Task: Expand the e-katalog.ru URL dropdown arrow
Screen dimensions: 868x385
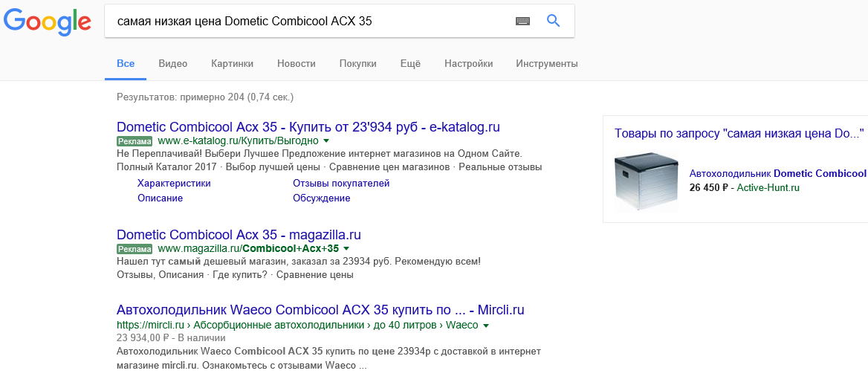Action: pyautogui.click(x=326, y=140)
